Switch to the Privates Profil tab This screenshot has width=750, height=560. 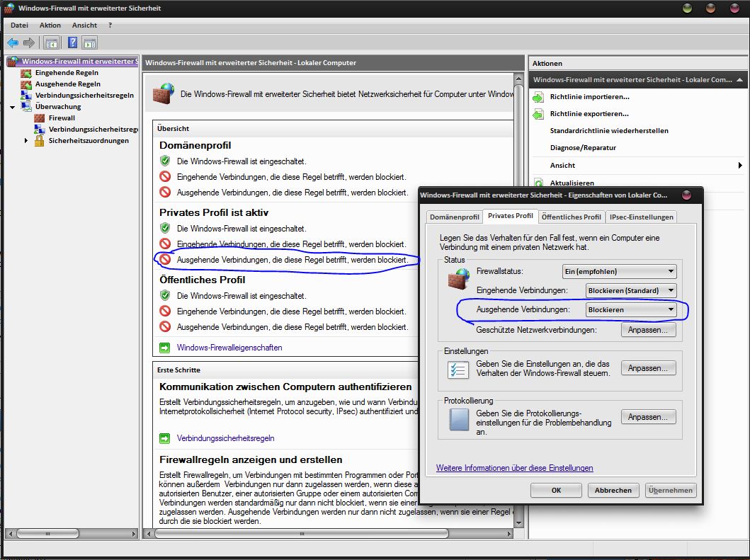[511, 216]
